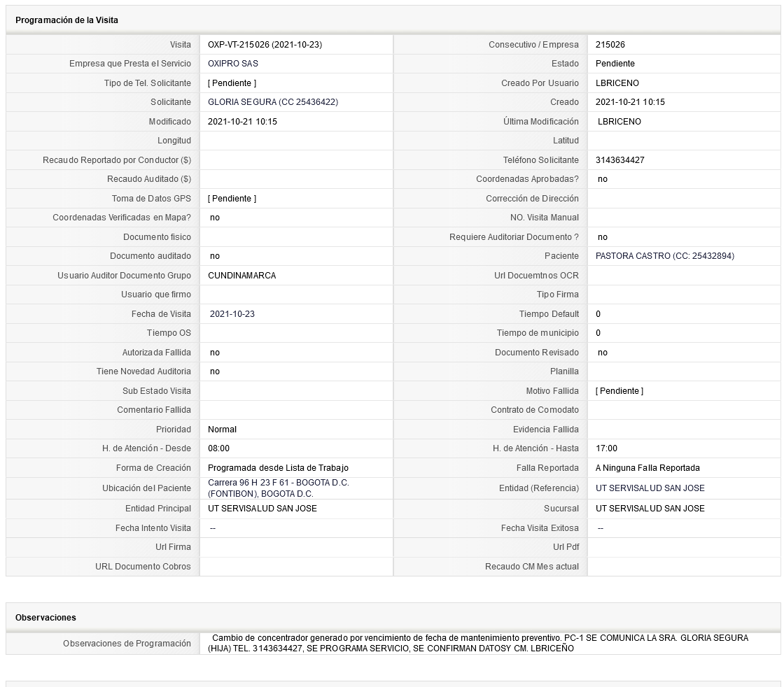Click the Sucursal UT SERVISALUD SAN JOSE value
Viewport: 784px width, 687px height.
(x=650, y=508)
